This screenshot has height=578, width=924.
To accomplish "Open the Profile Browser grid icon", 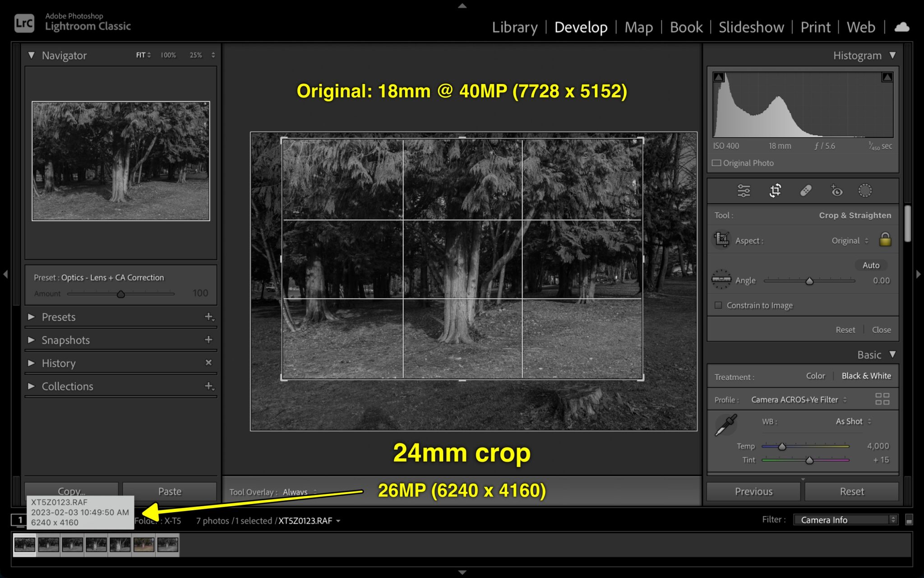I will coord(882,399).
